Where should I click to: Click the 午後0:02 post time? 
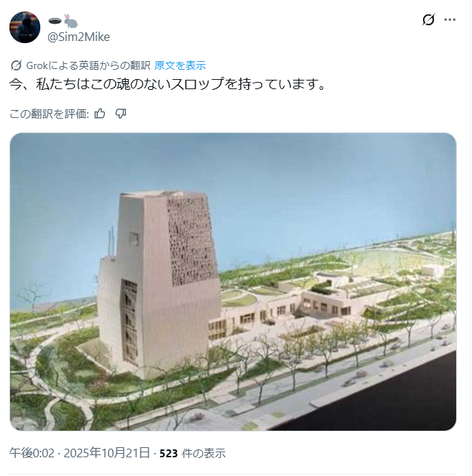tap(32, 453)
